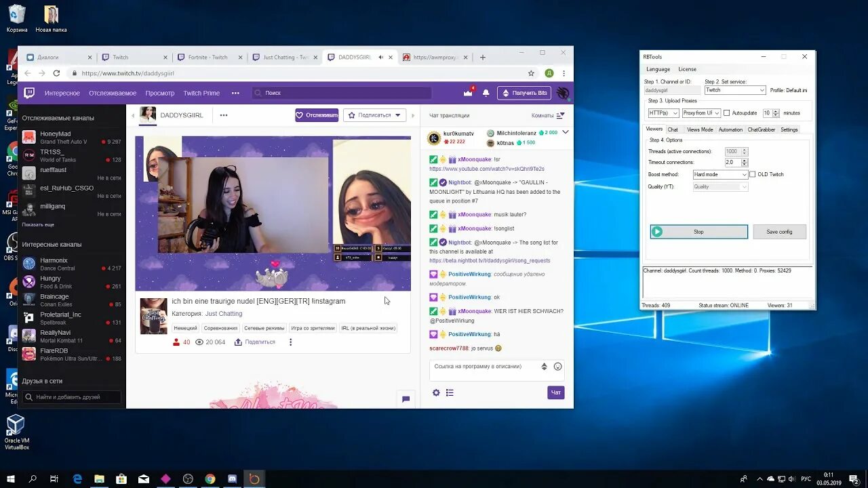Switch to the Fortnite - Twitch browser tab
Image resolution: width=868 pixels, height=488 pixels.
208,58
